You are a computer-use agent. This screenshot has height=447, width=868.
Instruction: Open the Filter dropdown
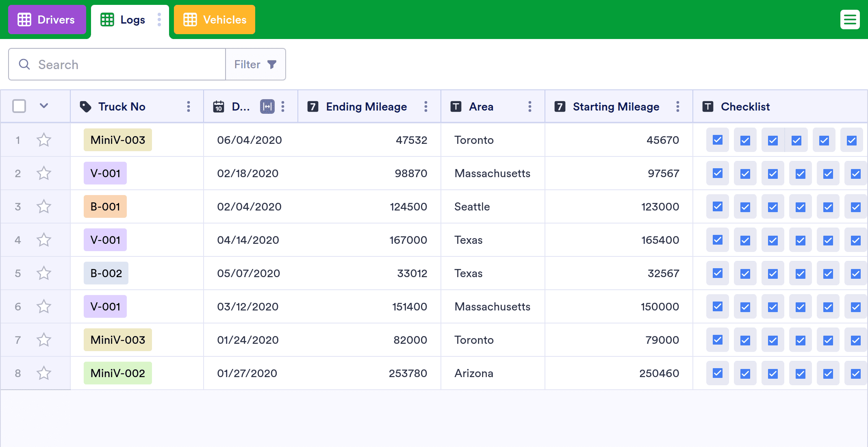tap(256, 64)
